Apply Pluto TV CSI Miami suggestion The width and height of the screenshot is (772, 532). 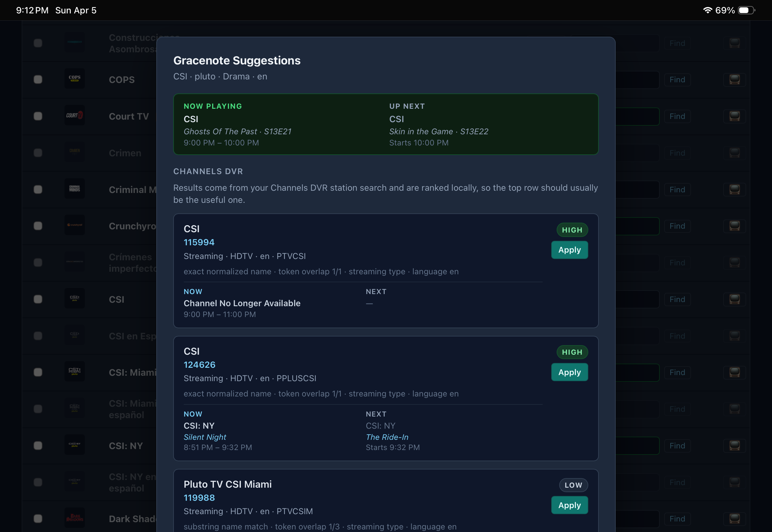569,505
